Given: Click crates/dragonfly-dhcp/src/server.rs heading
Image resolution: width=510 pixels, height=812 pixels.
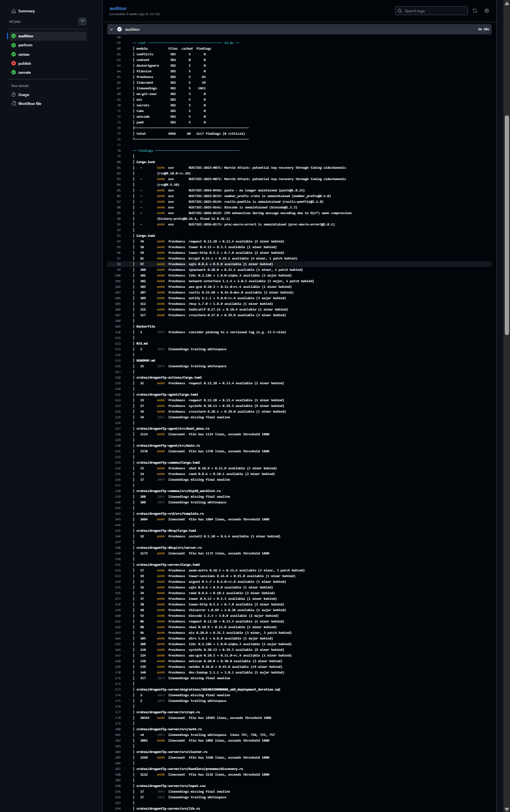Looking at the screenshot, I should click(169, 548).
